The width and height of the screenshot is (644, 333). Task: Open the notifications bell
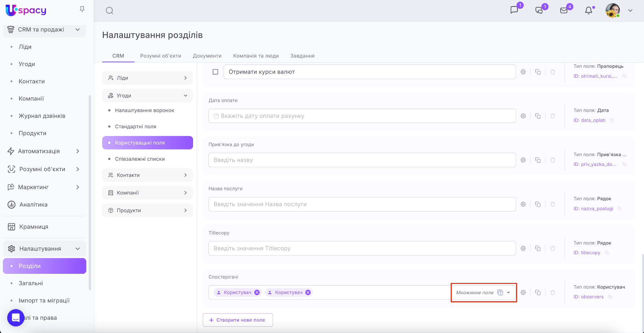tap(588, 10)
